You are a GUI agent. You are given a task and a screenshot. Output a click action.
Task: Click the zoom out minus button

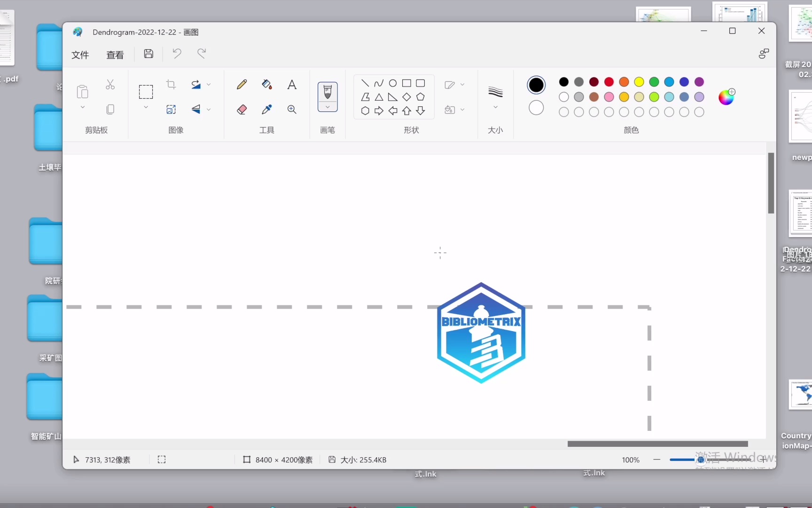tap(657, 460)
